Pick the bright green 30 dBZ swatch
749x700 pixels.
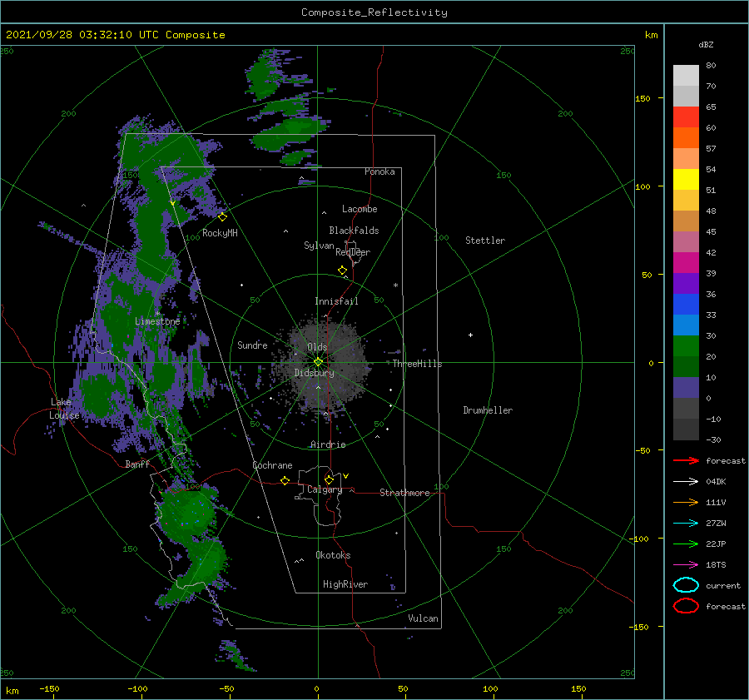tap(686, 345)
